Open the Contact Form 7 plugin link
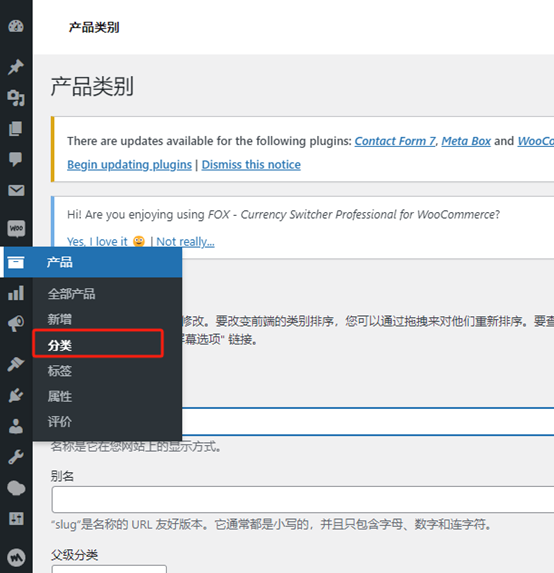This screenshot has height=573, width=554. [395, 141]
